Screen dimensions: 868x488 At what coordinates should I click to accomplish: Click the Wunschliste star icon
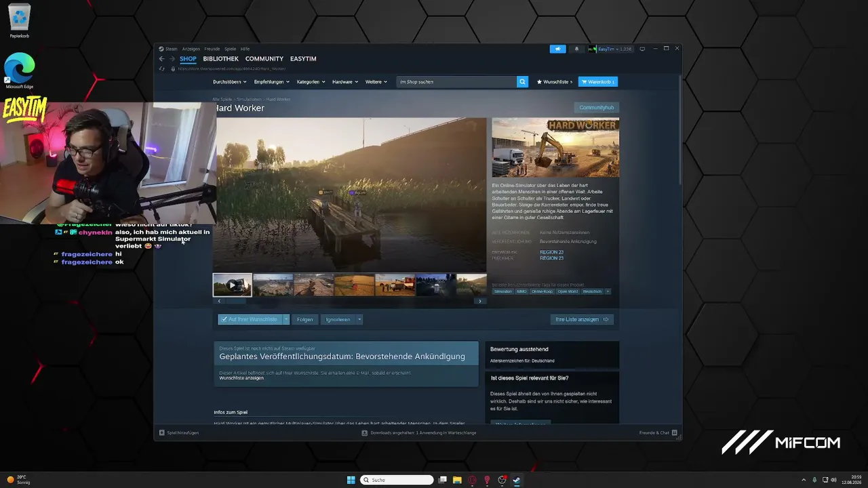pyautogui.click(x=539, y=82)
